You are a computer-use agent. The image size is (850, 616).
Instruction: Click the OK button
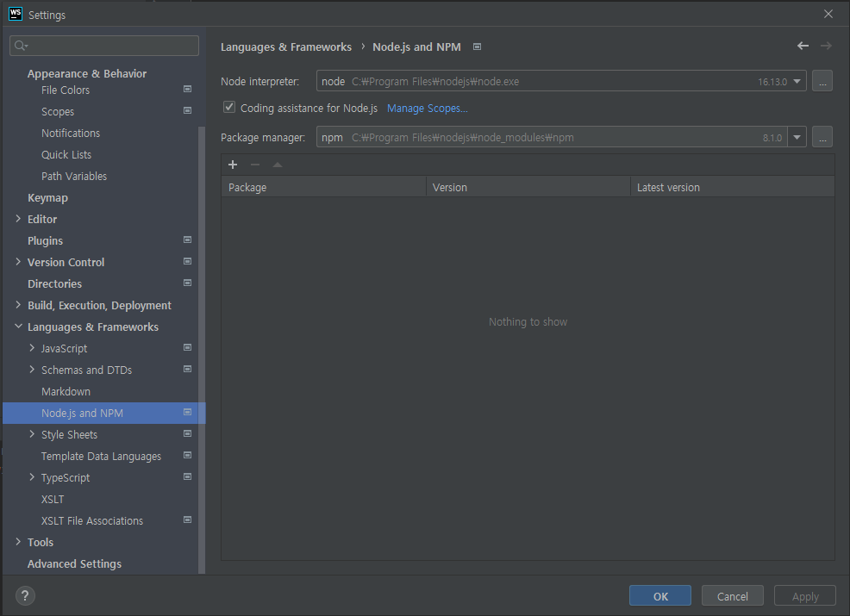659,596
